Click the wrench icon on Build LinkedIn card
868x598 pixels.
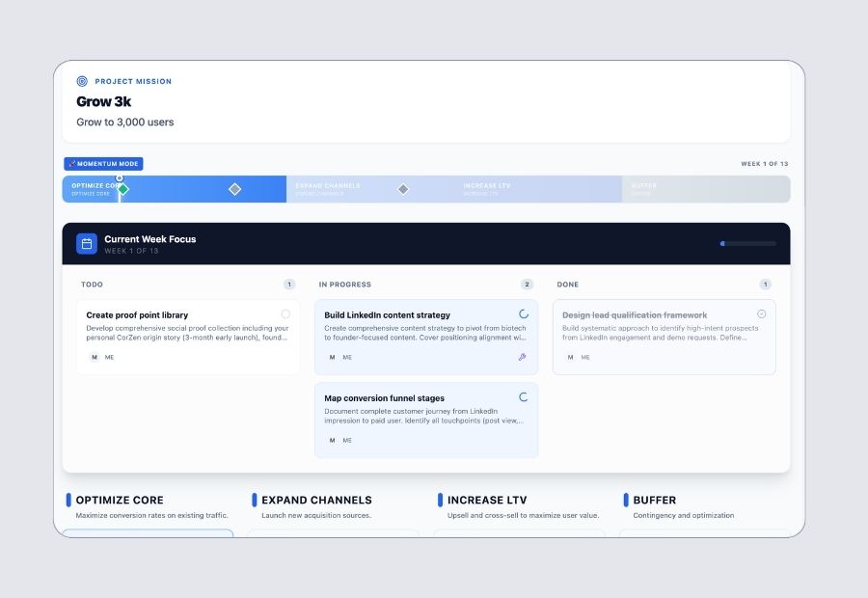coord(522,357)
